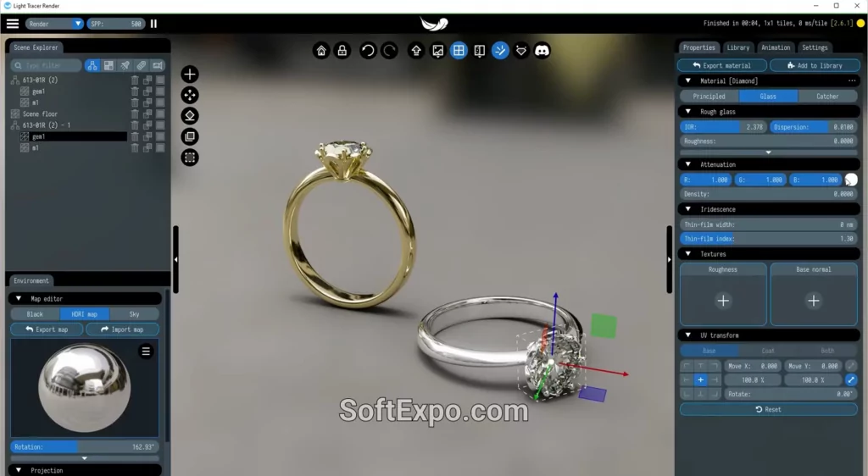The width and height of the screenshot is (868, 476).
Task: Delete the Scene floor object
Action: [135, 113]
